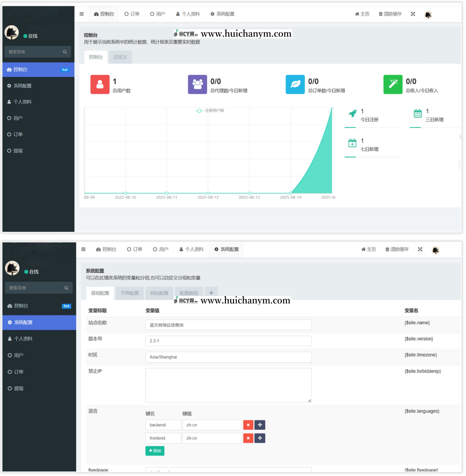Click the move handle for frontend row
Image resolution: width=466 pixels, height=476 pixels.
(x=260, y=438)
